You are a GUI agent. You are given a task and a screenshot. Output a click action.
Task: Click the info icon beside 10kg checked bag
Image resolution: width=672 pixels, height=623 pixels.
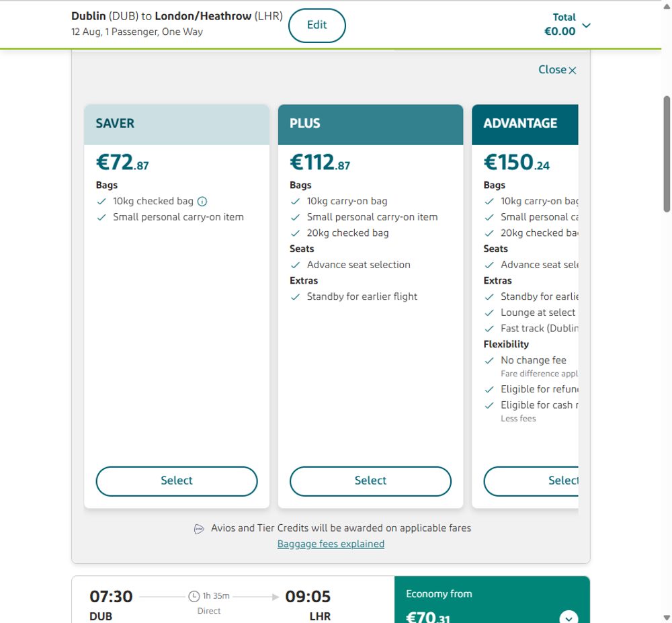click(202, 202)
